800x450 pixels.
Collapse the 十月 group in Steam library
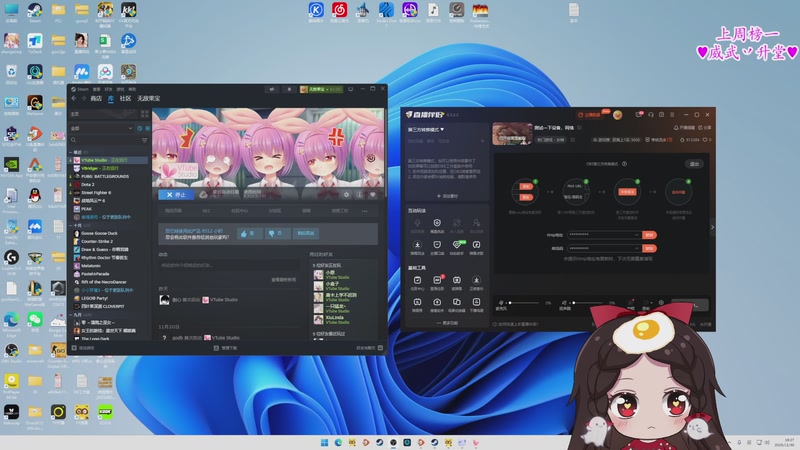tap(71, 225)
